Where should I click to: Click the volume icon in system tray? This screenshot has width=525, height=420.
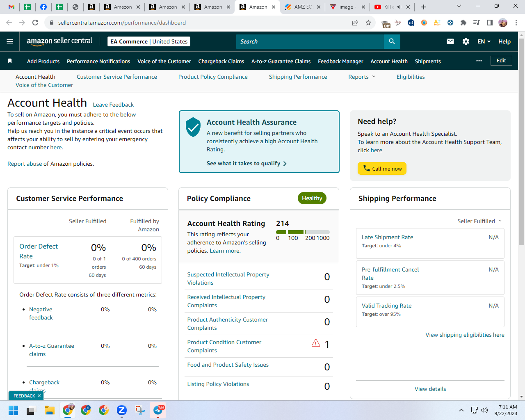point(484,410)
